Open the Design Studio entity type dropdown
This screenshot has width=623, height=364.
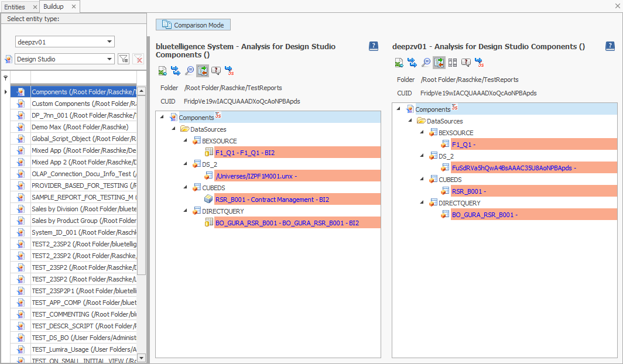[109, 59]
